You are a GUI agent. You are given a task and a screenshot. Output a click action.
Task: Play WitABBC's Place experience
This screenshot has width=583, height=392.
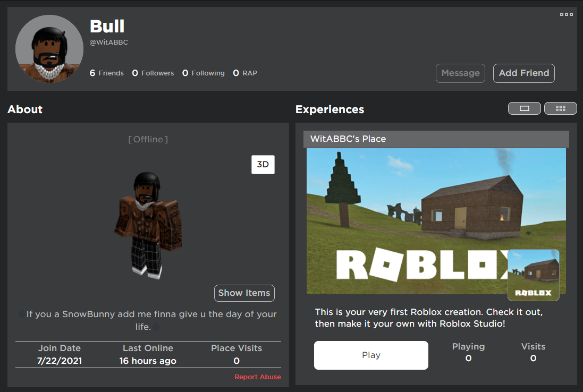(371, 355)
